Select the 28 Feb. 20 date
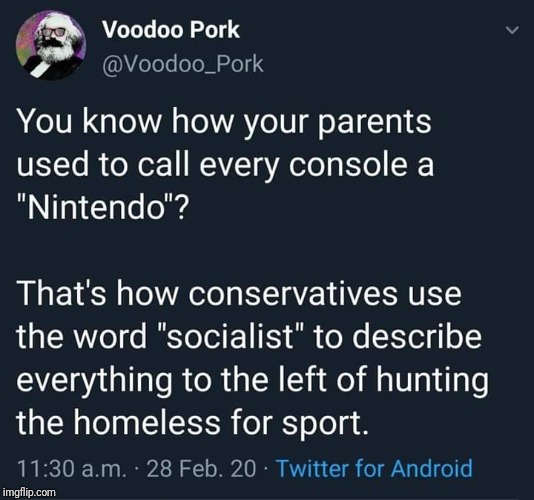 [x=201, y=469]
